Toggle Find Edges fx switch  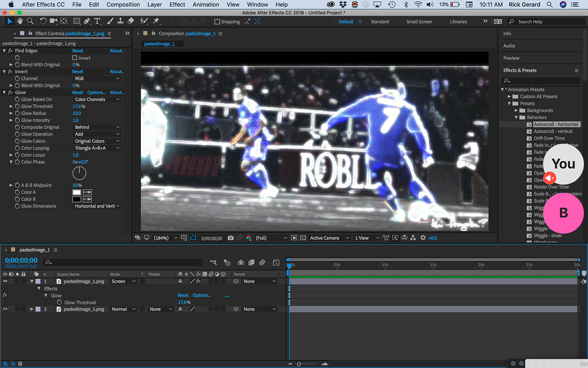point(11,51)
